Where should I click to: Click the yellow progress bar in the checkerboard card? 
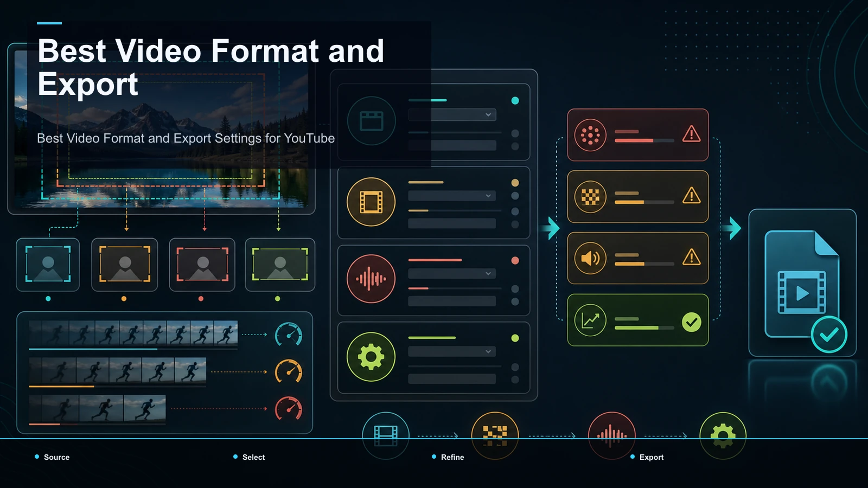click(644, 202)
